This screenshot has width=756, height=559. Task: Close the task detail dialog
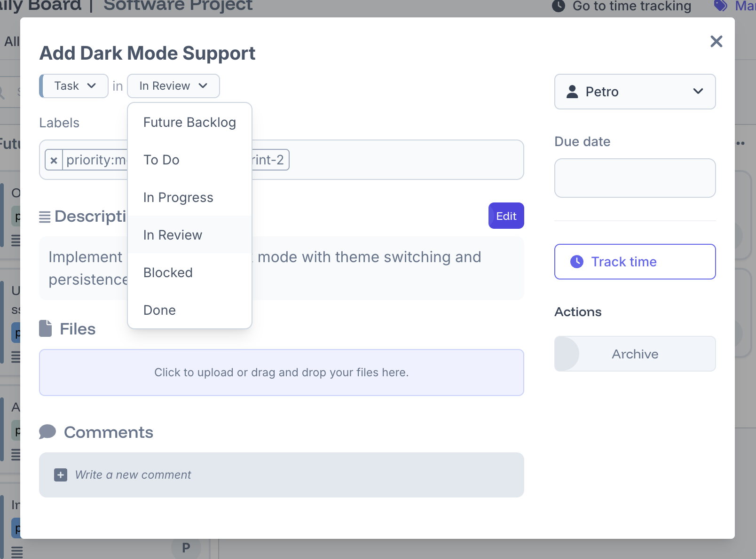tap(716, 41)
